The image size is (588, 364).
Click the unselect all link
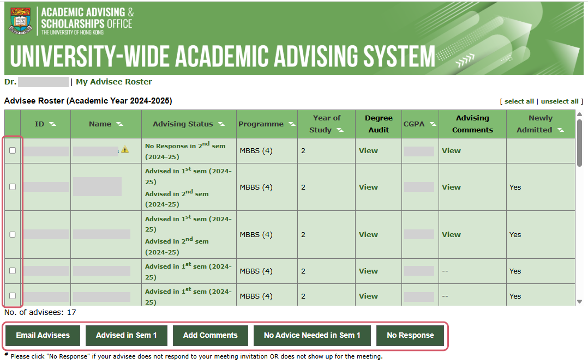560,101
